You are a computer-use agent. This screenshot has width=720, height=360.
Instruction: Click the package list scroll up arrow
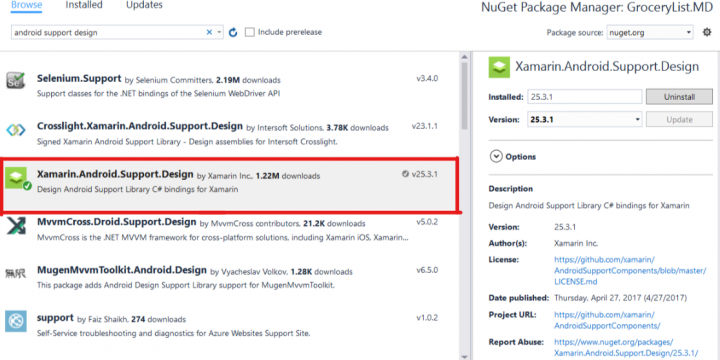(x=464, y=56)
